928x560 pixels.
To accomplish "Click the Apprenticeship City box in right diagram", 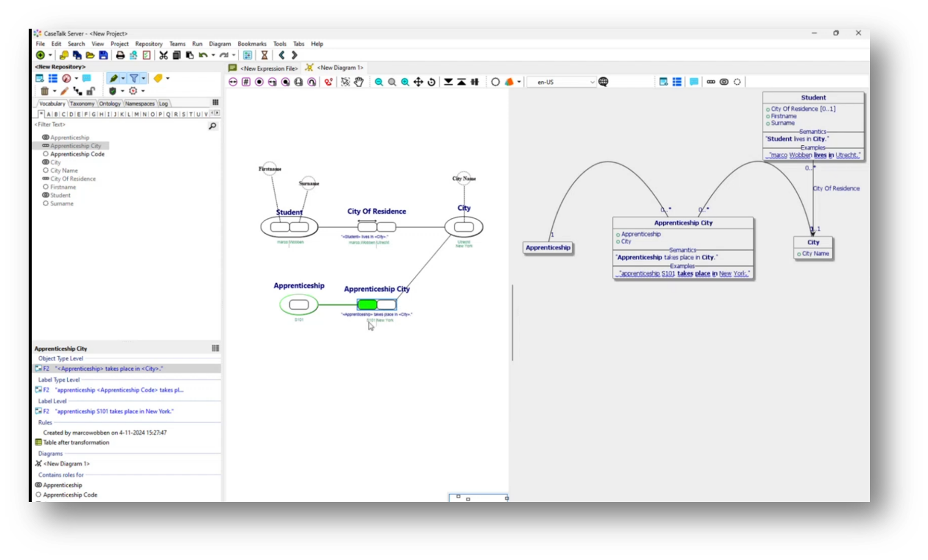I will (683, 248).
